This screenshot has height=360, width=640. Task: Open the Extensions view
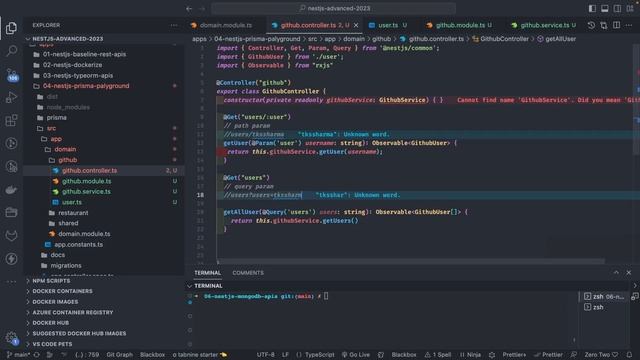coord(11,120)
